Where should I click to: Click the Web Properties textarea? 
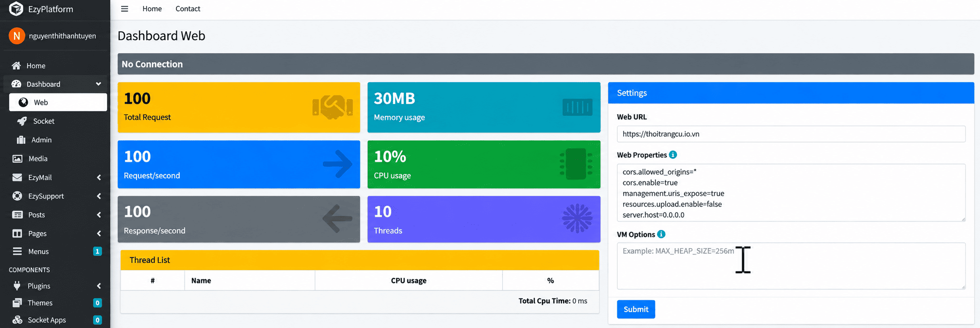click(791, 193)
